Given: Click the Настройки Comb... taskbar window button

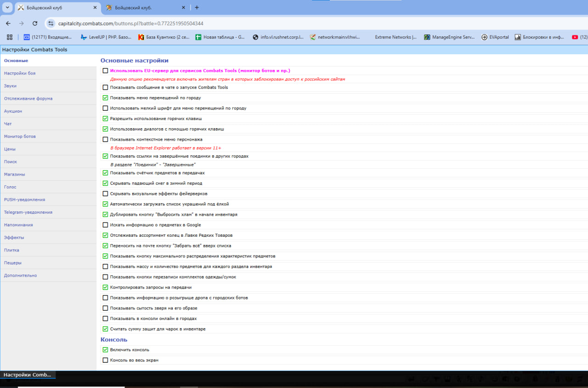Looking at the screenshot, I should click(28, 375).
